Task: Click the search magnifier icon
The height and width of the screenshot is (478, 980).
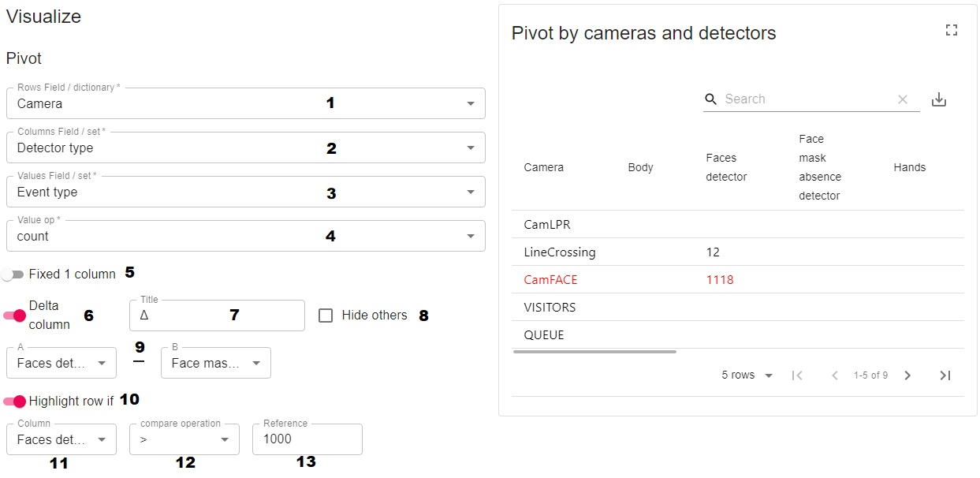Action: pos(710,99)
